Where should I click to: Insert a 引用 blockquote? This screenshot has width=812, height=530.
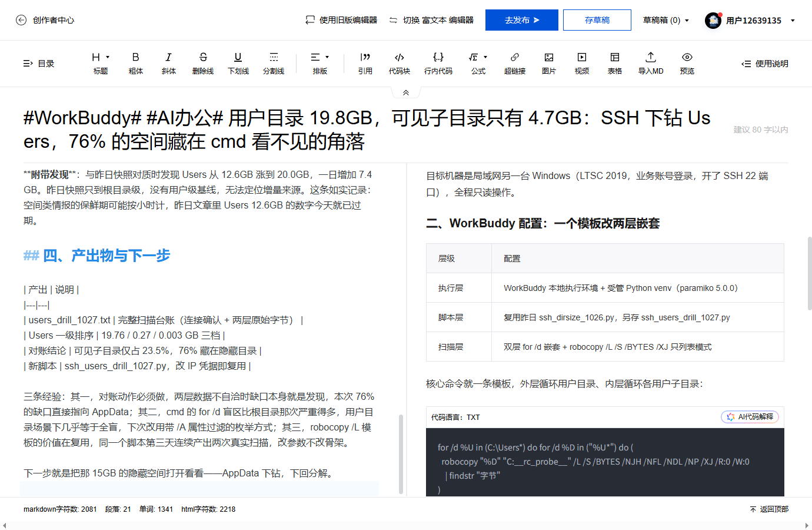point(365,64)
